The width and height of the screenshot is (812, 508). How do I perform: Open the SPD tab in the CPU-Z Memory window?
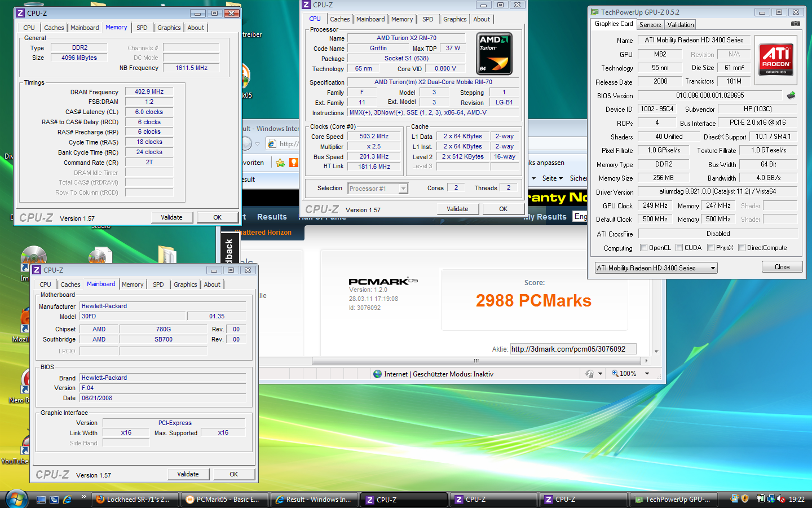pyautogui.click(x=142, y=28)
